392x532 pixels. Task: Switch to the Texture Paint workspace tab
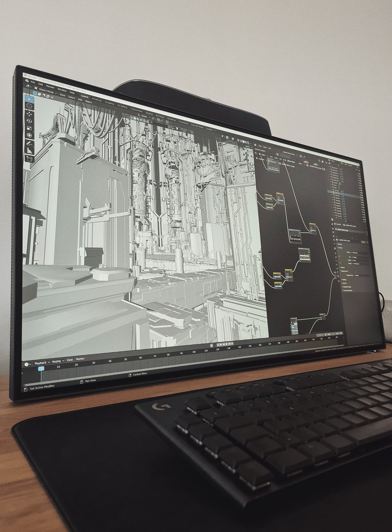point(136,110)
